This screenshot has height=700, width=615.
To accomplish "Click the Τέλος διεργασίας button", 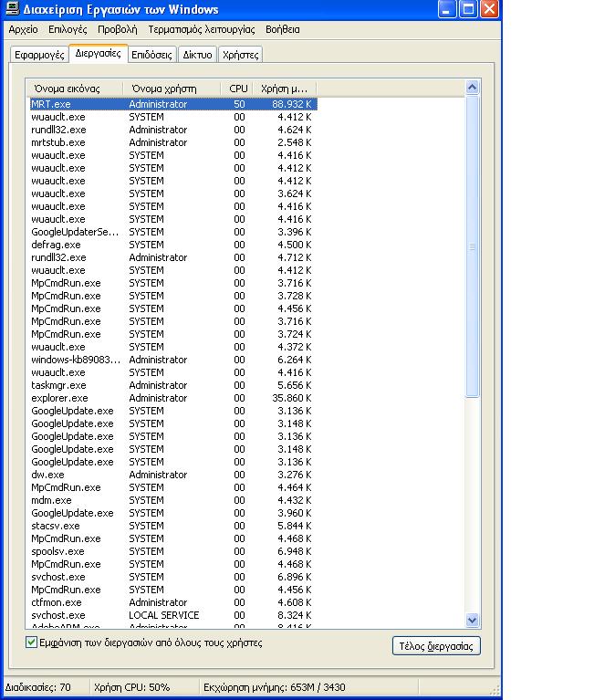I will 436,645.
